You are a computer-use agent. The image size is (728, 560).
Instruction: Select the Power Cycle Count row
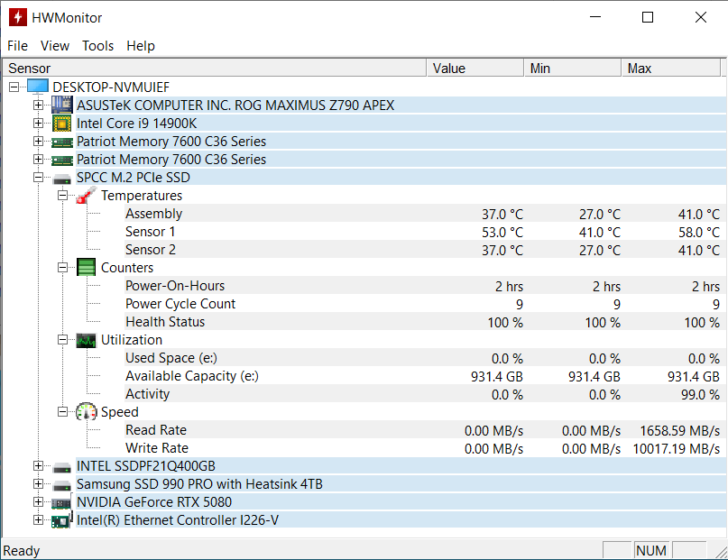423,304
